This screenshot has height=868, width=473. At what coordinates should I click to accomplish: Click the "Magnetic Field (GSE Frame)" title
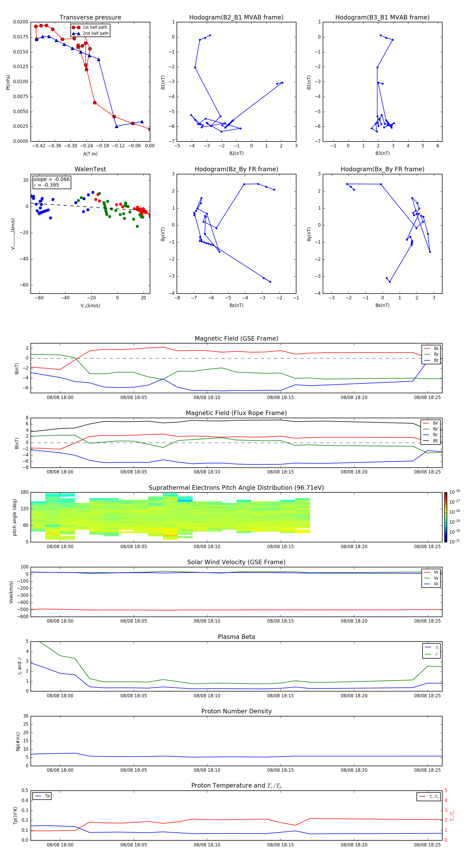click(236, 339)
